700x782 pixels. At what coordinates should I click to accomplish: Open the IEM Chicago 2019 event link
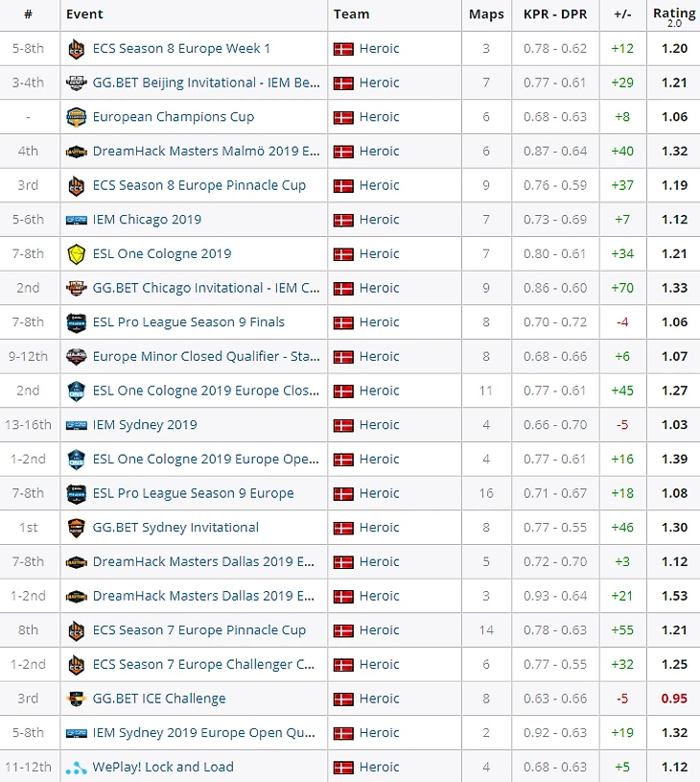(x=147, y=220)
